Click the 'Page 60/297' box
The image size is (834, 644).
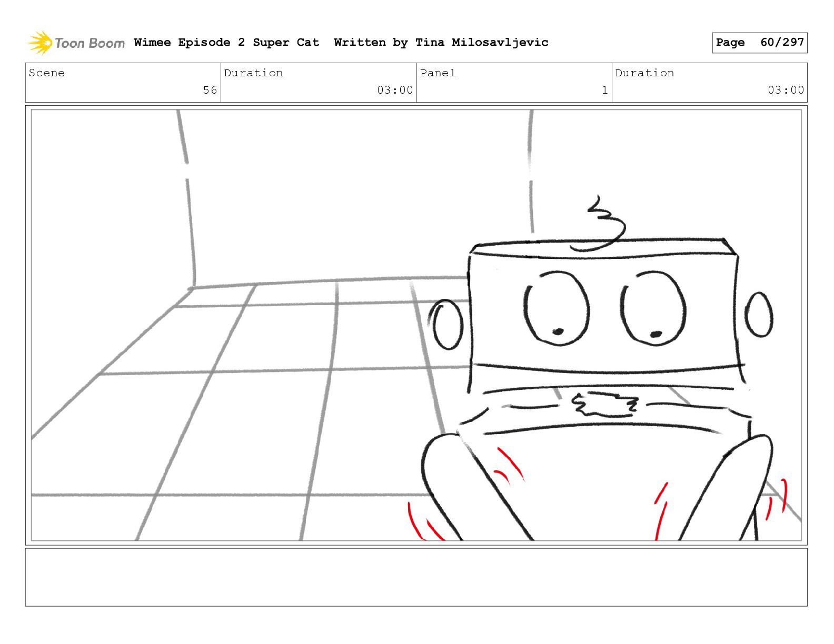click(x=759, y=43)
